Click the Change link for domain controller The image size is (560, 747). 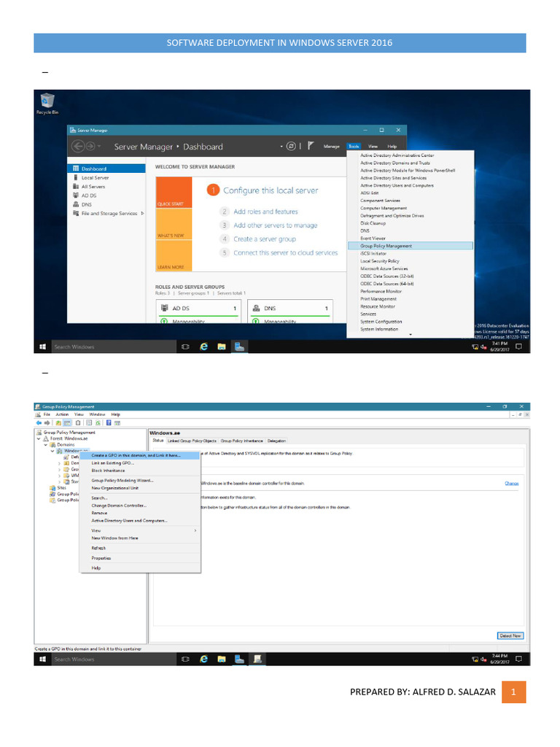pyautogui.click(x=511, y=483)
